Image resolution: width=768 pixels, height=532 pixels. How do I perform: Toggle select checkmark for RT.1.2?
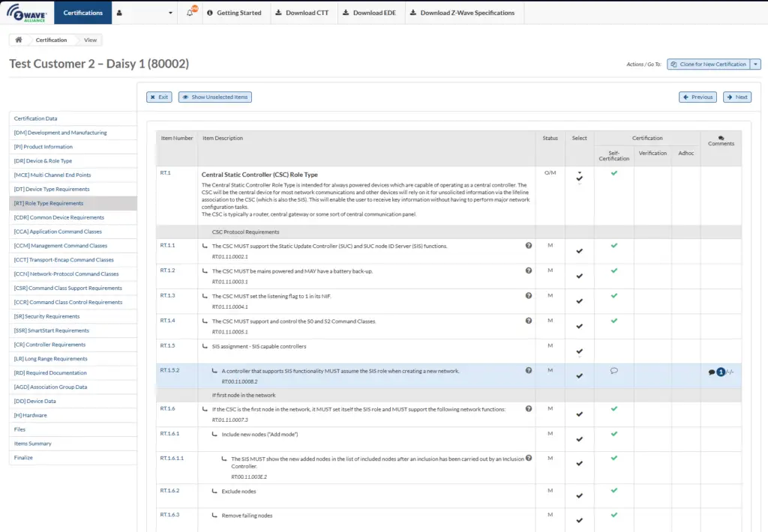580,276
